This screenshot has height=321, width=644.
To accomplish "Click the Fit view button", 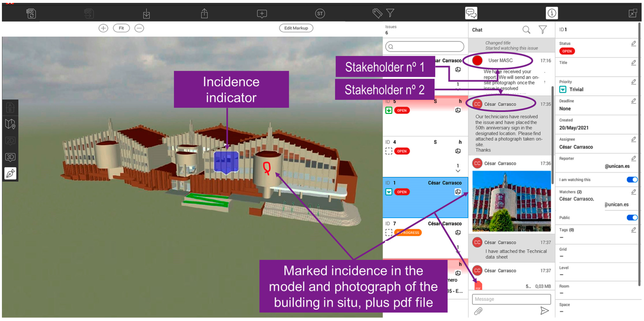I will tap(121, 28).
